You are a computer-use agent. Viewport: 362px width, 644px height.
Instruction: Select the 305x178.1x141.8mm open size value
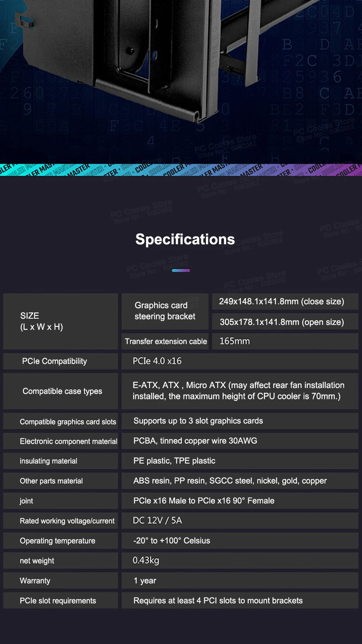(282, 322)
